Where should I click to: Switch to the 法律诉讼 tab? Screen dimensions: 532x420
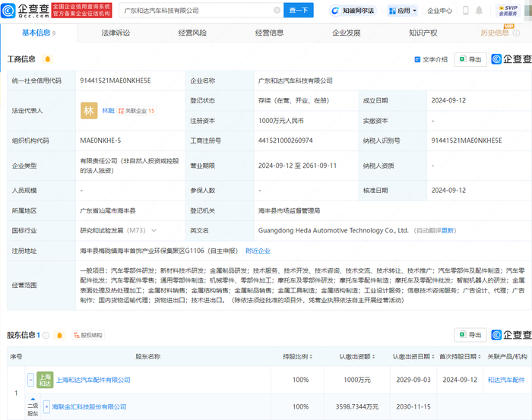point(116,33)
